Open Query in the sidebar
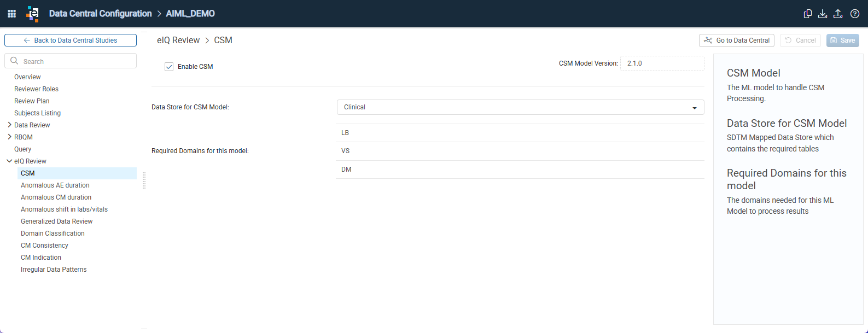Viewport: 868px width, 333px height. pos(22,149)
